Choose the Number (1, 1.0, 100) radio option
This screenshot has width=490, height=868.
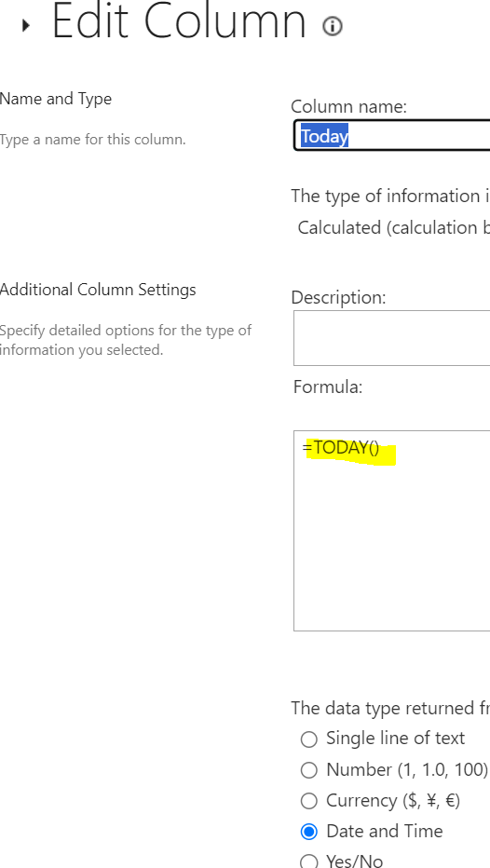pyautogui.click(x=309, y=770)
